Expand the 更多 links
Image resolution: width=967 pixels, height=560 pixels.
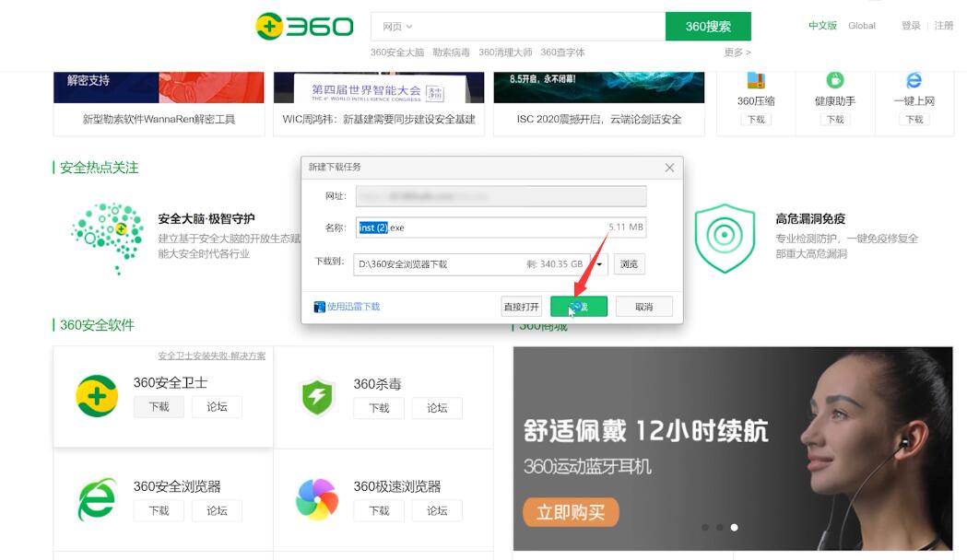coord(737,52)
